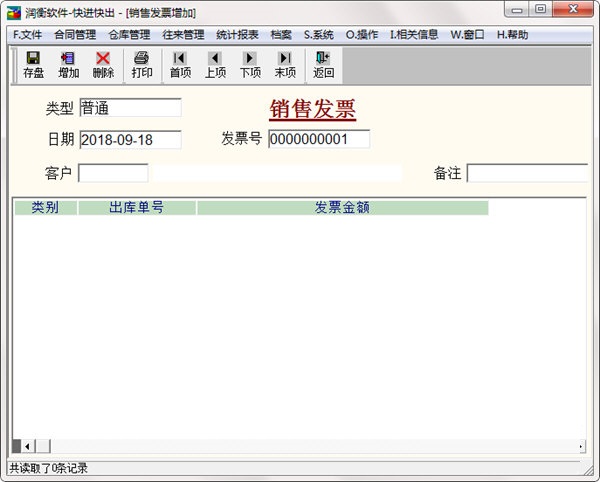Go to next item 下项
The image size is (600, 482).
pos(250,65)
